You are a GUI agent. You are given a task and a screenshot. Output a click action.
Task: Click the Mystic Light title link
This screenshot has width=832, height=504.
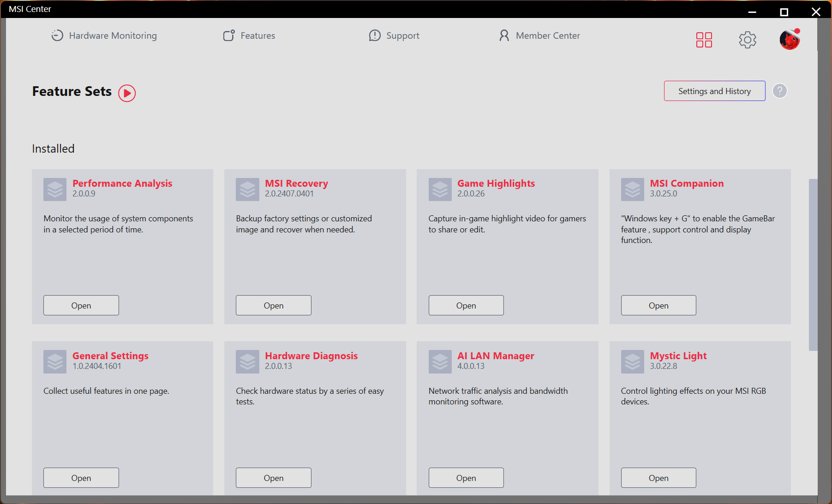pos(678,356)
